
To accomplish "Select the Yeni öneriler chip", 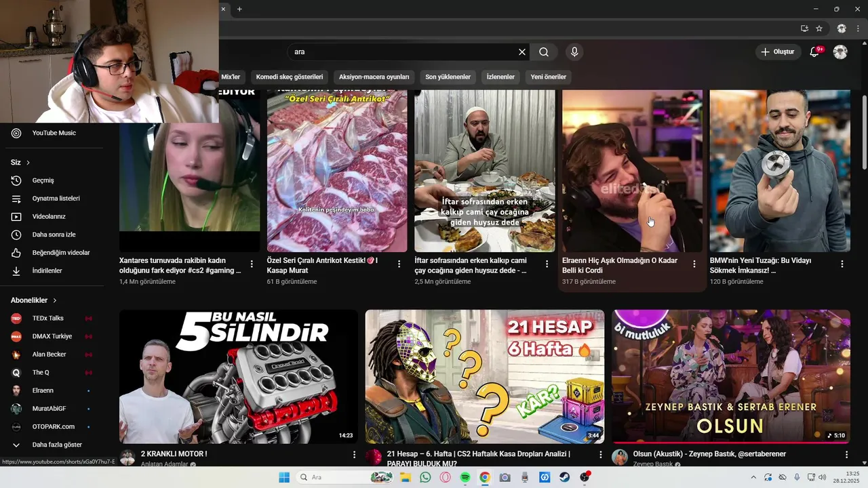I will click(548, 77).
